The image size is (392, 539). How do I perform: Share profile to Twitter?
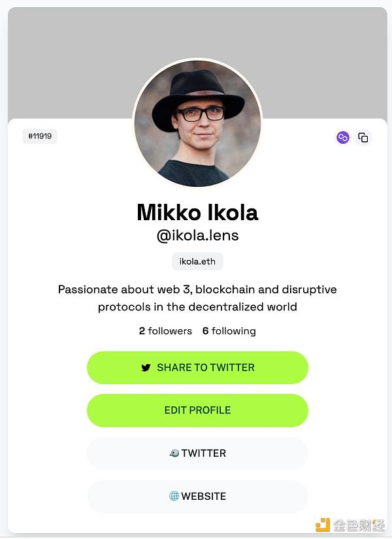[x=197, y=367]
